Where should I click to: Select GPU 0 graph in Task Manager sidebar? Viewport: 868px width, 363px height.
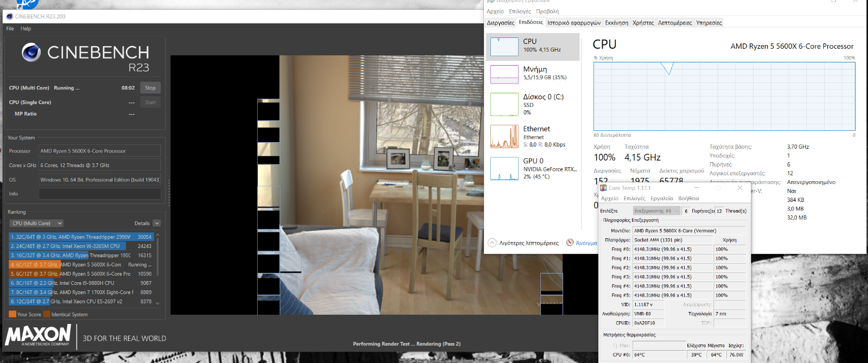click(505, 168)
